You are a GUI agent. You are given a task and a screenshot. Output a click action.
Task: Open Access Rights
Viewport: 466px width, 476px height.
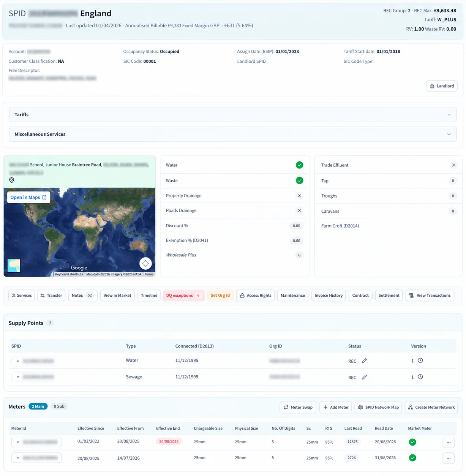tap(256, 295)
